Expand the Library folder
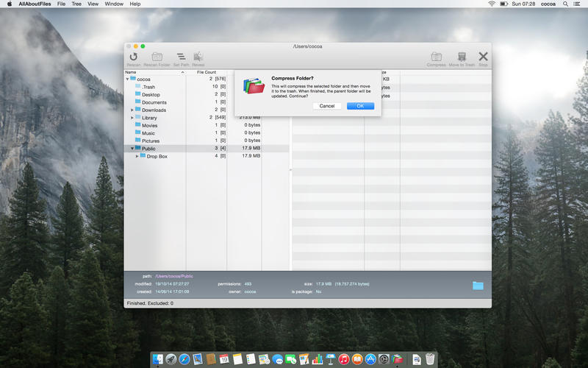Image resolution: width=588 pixels, height=368 pixels. (132, 118)
